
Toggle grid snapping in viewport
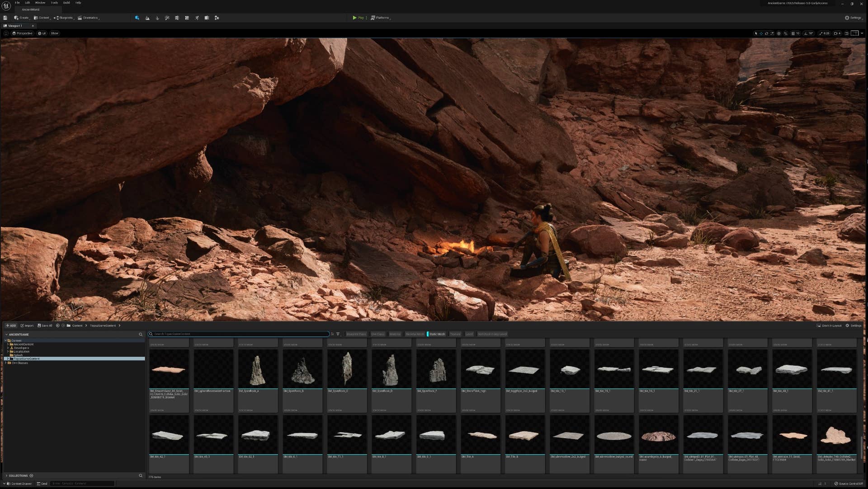793,33
